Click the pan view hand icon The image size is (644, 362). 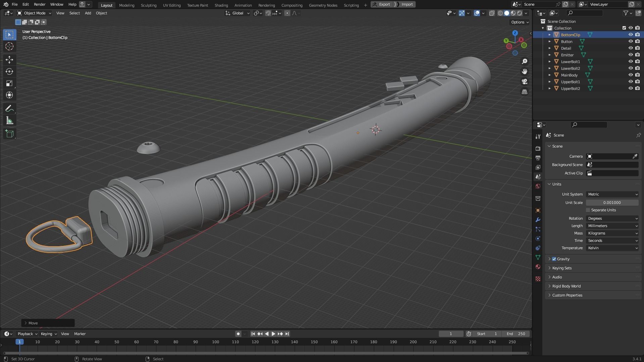(524, 71)
